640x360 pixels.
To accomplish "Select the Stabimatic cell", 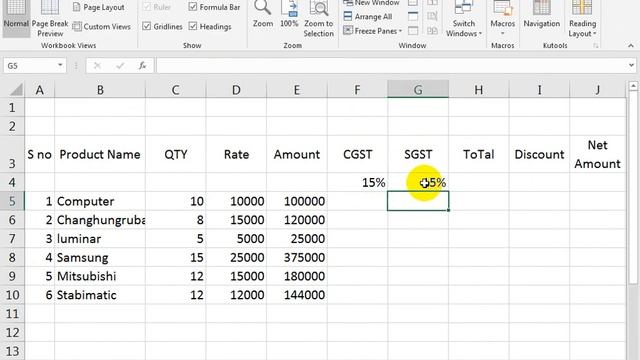I will [x=100, y=295].
